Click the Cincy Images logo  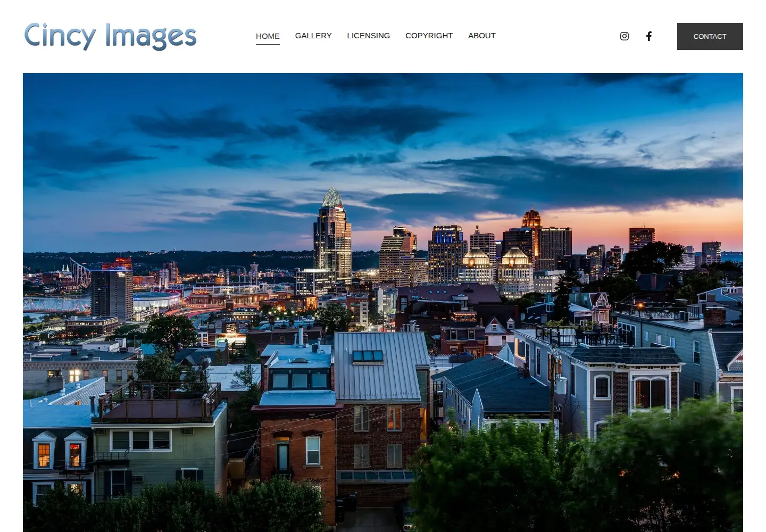coord(110,36)
